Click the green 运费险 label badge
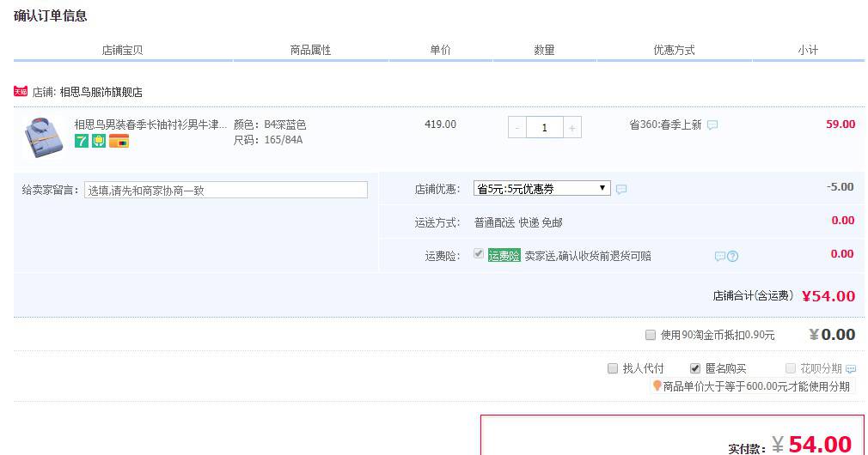 (x=504, y=256)
